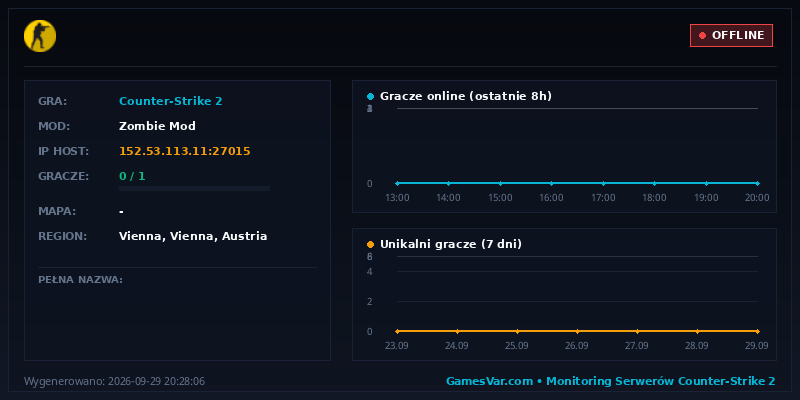800x400 pixels.
Task: Click the 23.09 date axis label
Action: (x=396, y=345)
